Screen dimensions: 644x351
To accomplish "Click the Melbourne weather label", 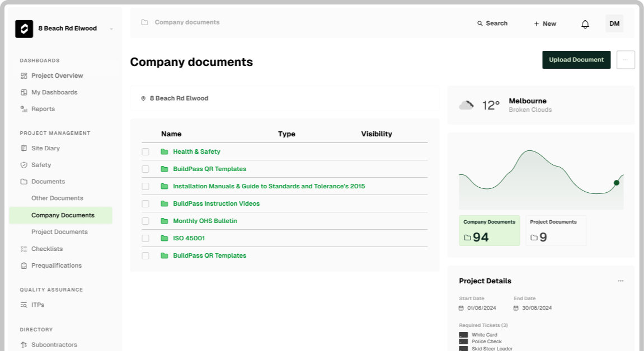I will tap(528, 101).
